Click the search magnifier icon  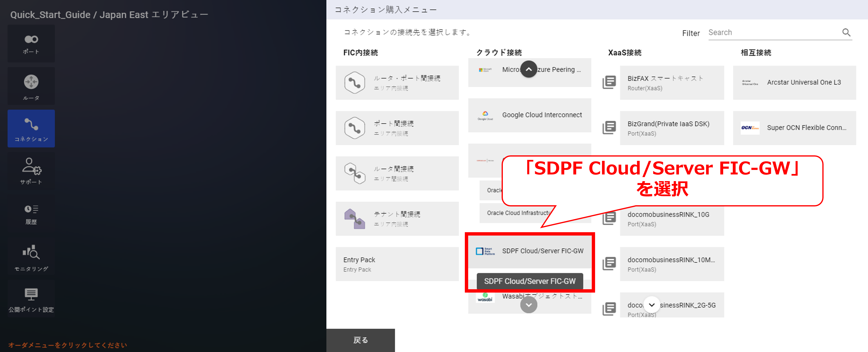click(x=846, y=32)
